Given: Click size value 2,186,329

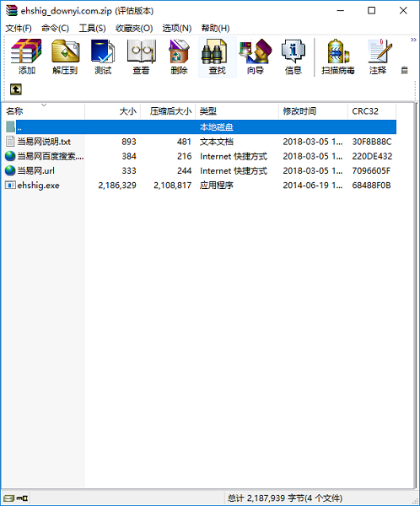Looking at the screenshot, I should pyautogui.click(x=117, y=186).
